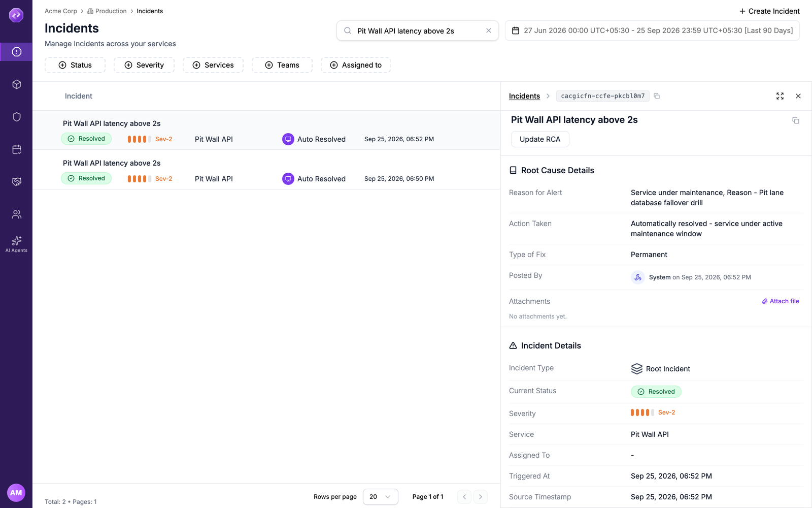Viewport: 812px width, 508px height.
Task: Expand incident panel to full screen
Action: point(780,96)
